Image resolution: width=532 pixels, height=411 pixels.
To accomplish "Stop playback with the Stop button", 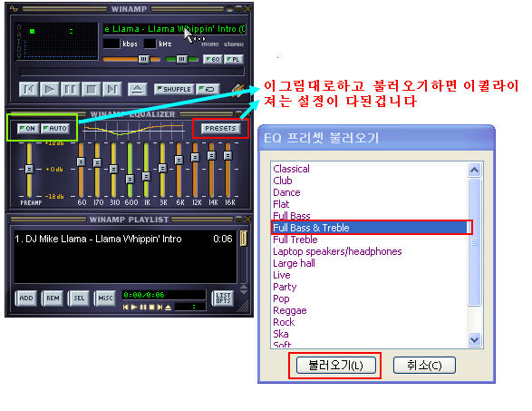I will pyautogui.click(x=91, y=89).
